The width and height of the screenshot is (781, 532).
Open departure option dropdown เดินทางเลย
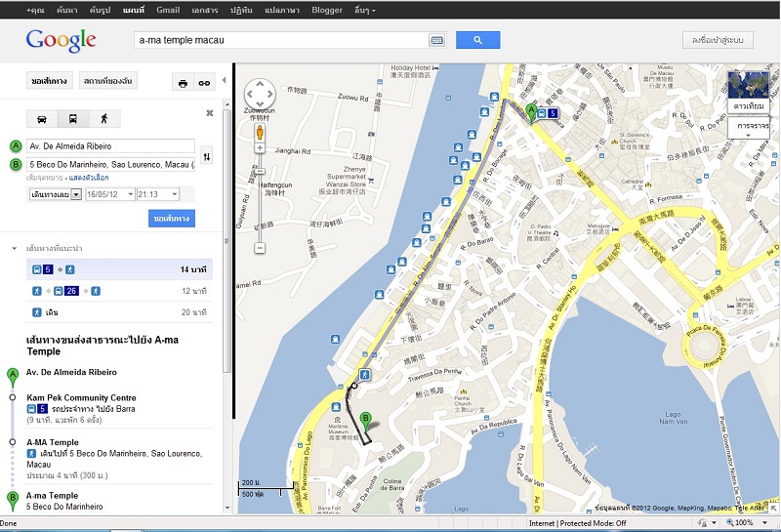pos(55,194)
